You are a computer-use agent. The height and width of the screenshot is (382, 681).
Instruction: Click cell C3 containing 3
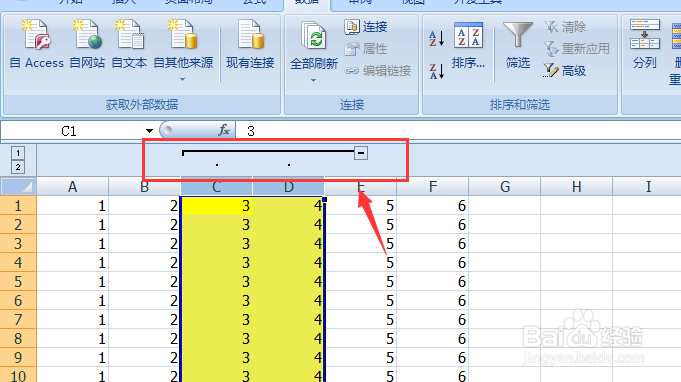pos(217,244)
